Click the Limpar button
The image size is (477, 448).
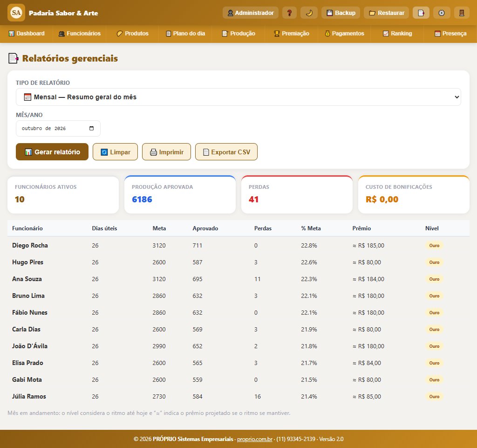pos(116,152)
